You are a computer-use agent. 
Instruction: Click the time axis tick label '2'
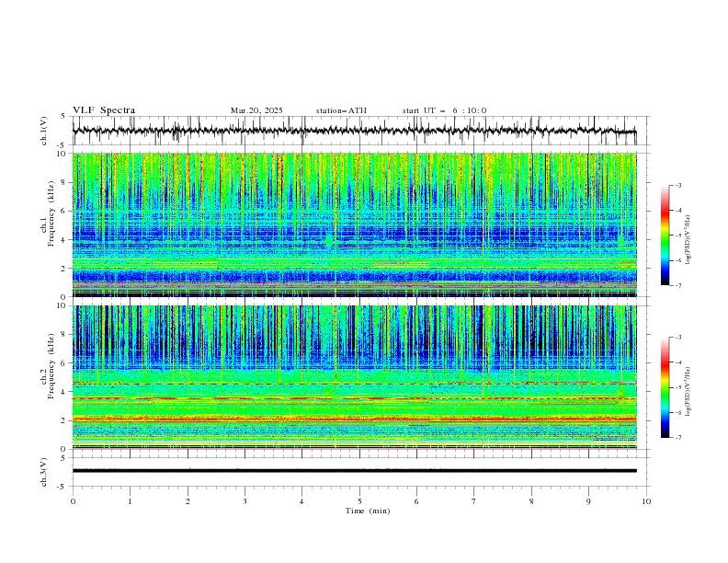pos(188,501)
